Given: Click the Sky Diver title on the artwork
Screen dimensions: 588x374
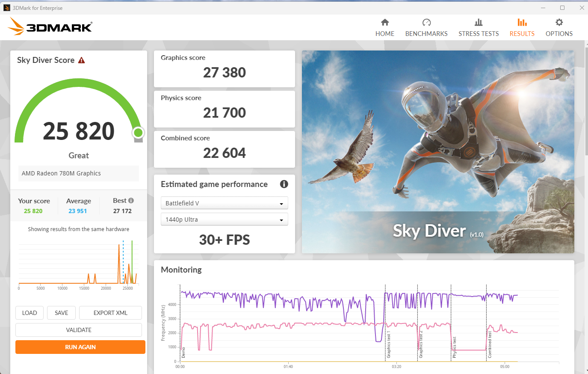Looking at the screenshot, I should [x=429, y=231].
